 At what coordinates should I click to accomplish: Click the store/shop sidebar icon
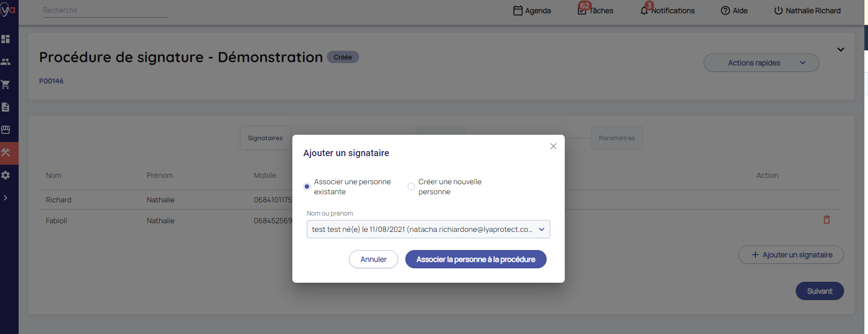(x=5, y=130)
